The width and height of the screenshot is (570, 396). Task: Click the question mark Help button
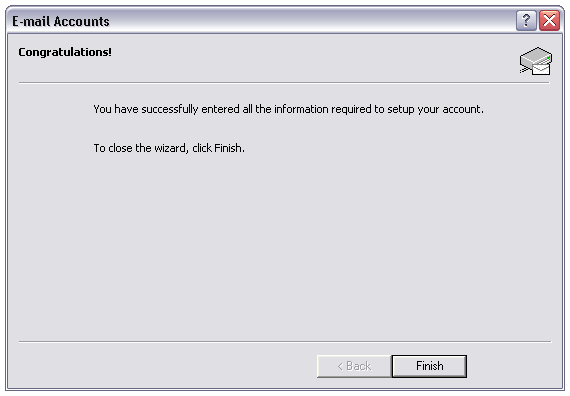(x=526, y=21)
